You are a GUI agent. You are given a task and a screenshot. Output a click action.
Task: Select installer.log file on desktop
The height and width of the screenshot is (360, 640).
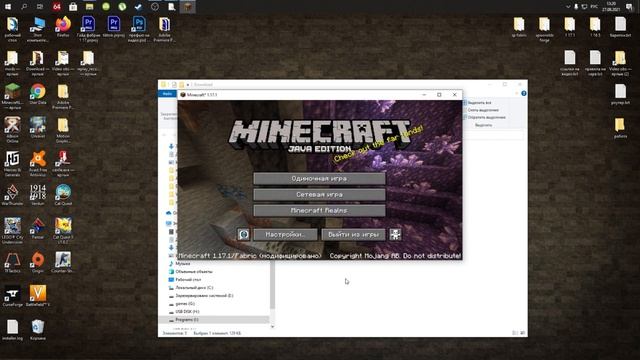coord(12,330)
